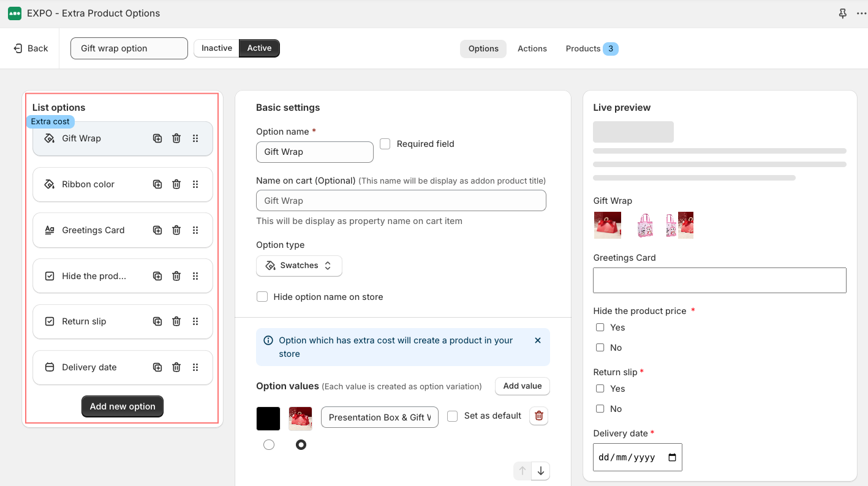868x486 pixels.
Task: Delete the Ribbon color option
Action: pyautogui.click(x=176, y=184)
